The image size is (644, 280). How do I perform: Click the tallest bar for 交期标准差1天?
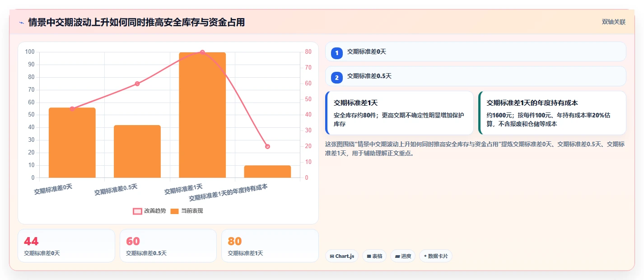202,115
